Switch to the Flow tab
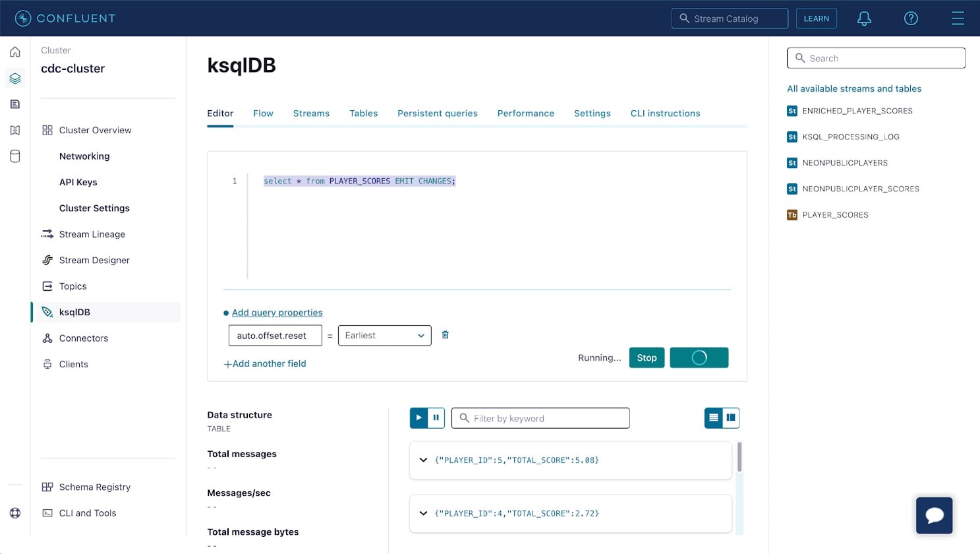The height and width of the screenshot is (554, 980). (x=263, y=113)
